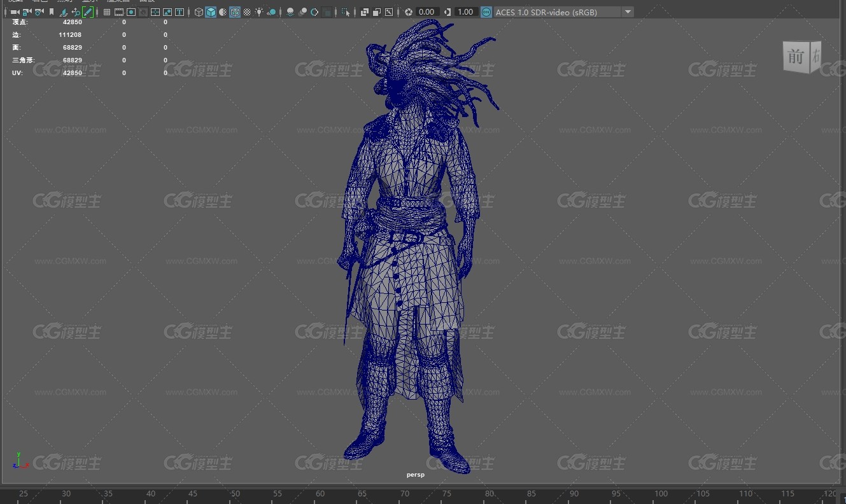The width and height of the screenshot is (846, 504).
Task: Click the 三角形 triangle count 68829
Action: 73,60
